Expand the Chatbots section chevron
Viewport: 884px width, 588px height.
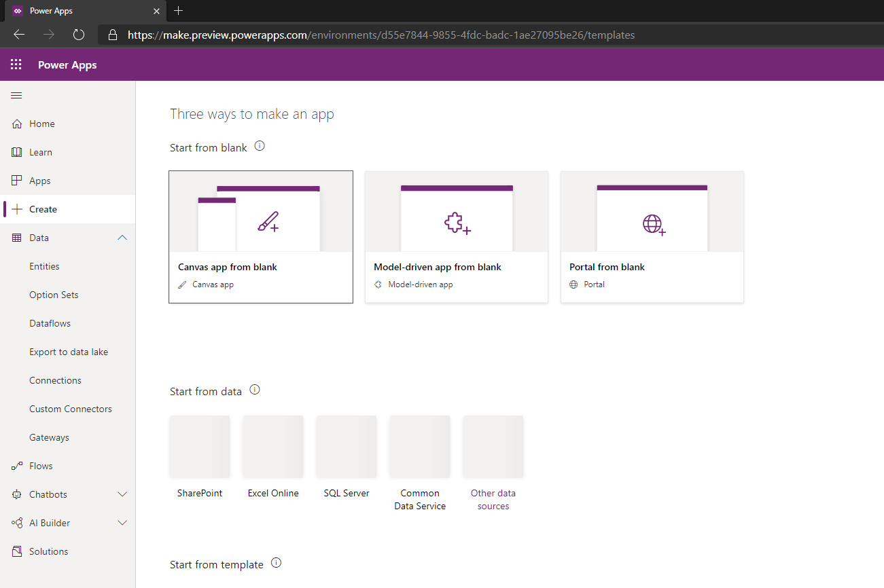point(122,494)
